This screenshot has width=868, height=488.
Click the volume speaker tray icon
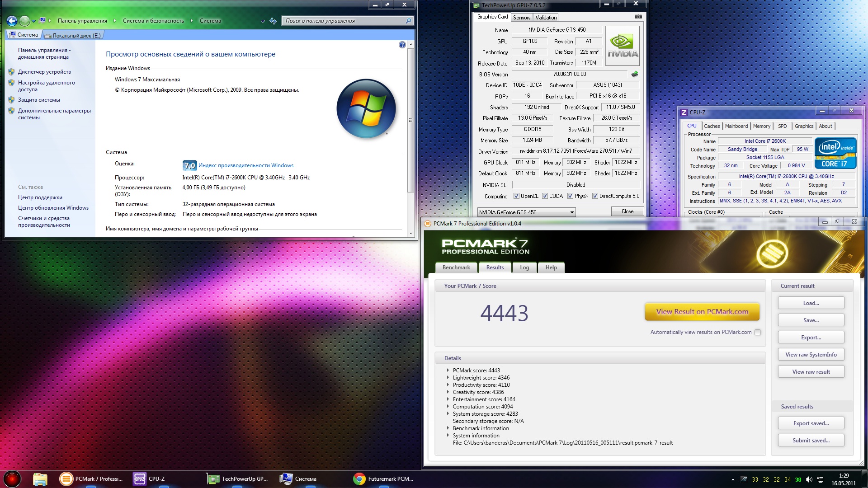point(809,479)
